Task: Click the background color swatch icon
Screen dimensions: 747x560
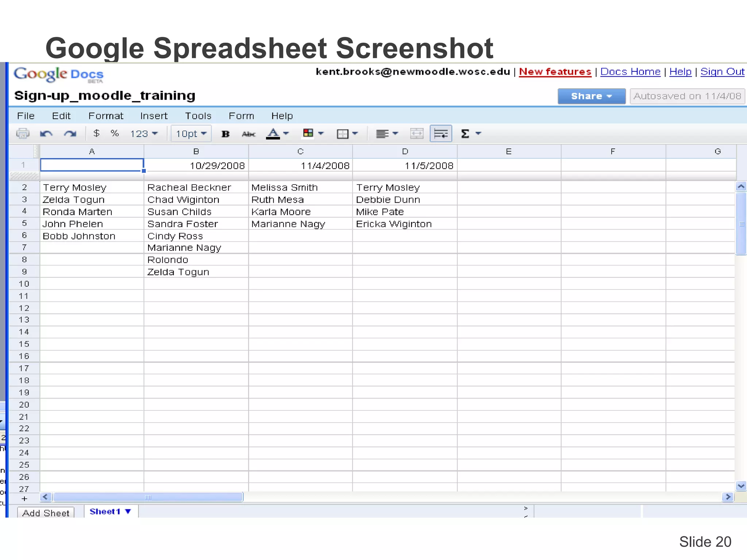Action: click(x=308, y=133)
